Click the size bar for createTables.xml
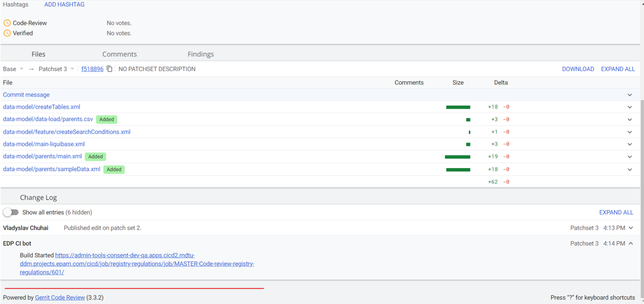644x304 pixels. (x=458, y=107)
